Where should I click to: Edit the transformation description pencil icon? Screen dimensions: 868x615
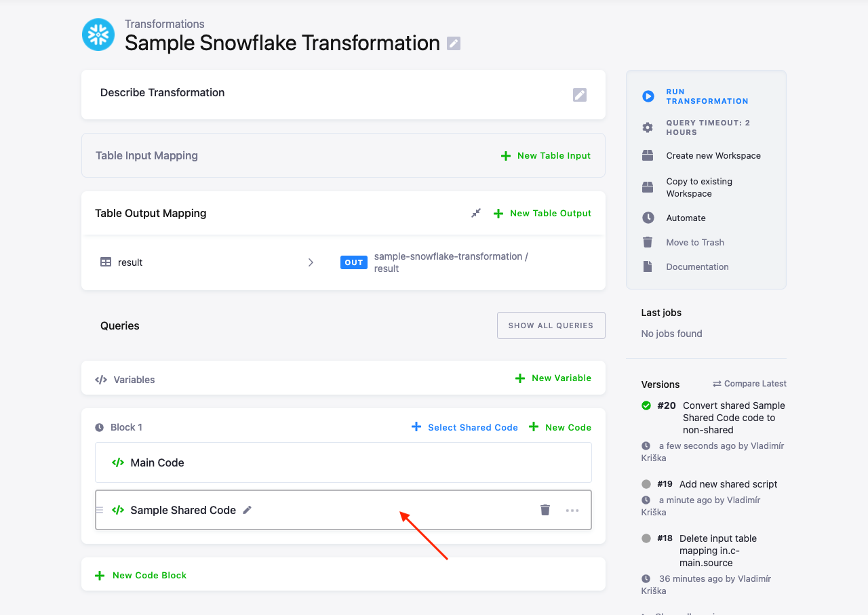click(580, 95)
